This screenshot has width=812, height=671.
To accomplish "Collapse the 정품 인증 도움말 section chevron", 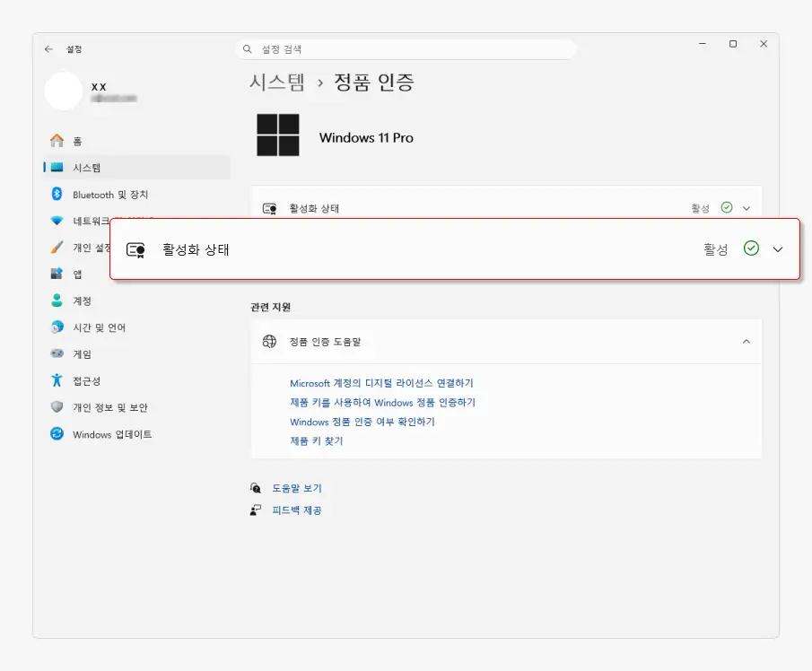I will pyautogui.click(x=747, y=342).
